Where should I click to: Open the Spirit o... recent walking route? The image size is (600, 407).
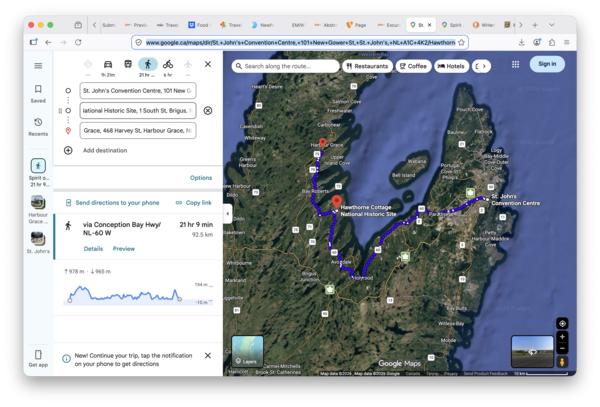tap(38, 173)
